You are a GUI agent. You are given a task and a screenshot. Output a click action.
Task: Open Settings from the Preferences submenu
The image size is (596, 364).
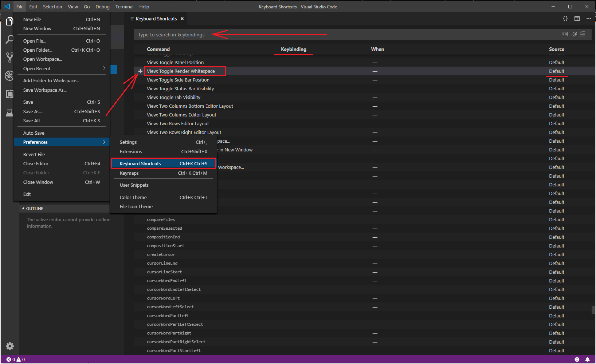(164, 142)
